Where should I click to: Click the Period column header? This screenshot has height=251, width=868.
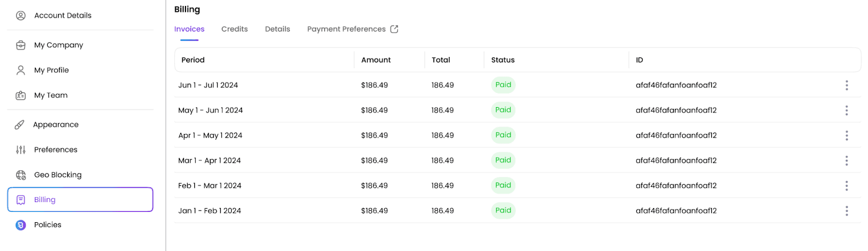click(x=193, y=60)
